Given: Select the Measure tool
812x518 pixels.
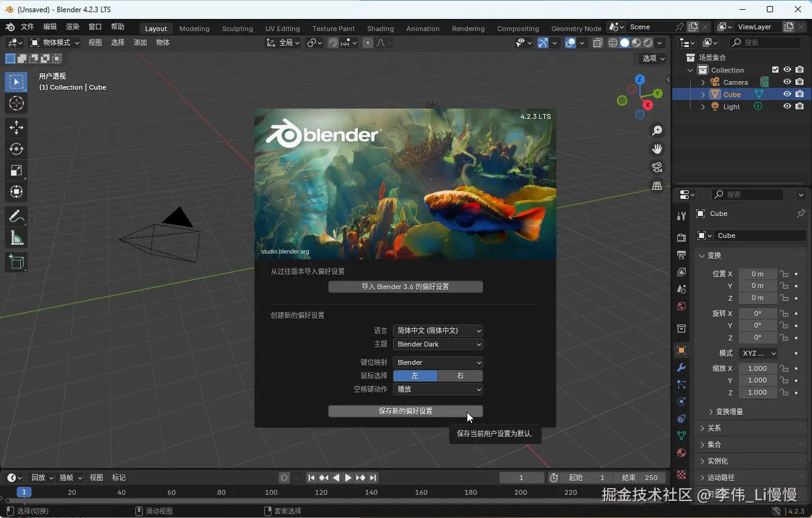Looking at the screenshot, I should tap(16, 239).
